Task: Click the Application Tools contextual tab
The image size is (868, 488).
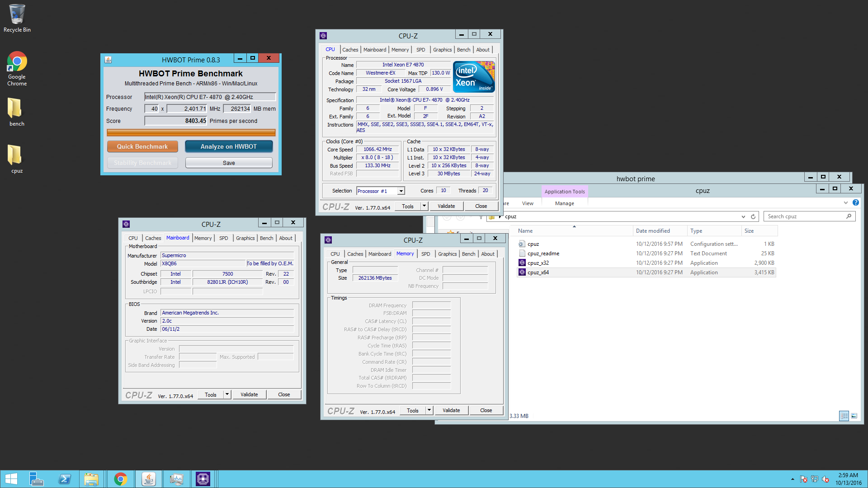Action: [564, 192]
